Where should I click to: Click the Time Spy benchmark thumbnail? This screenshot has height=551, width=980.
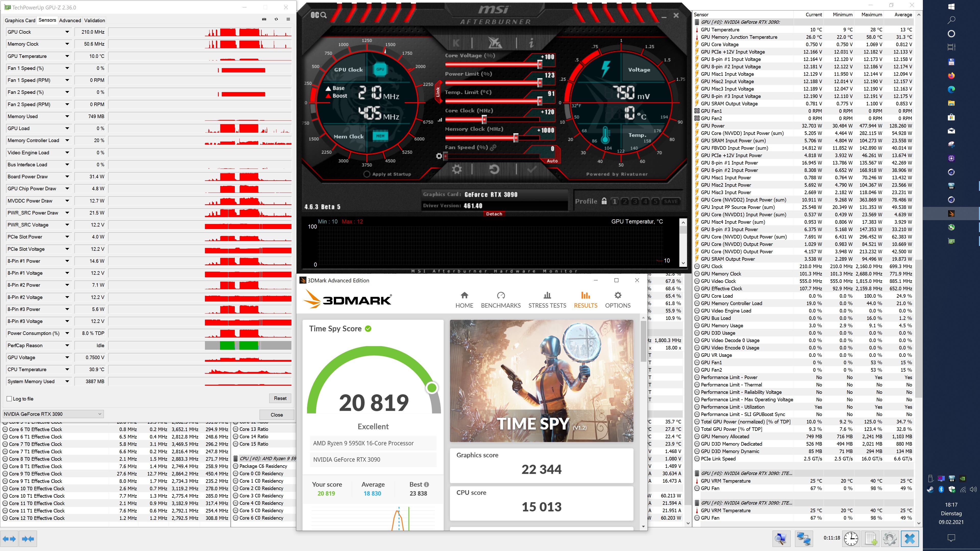[541, 381]
